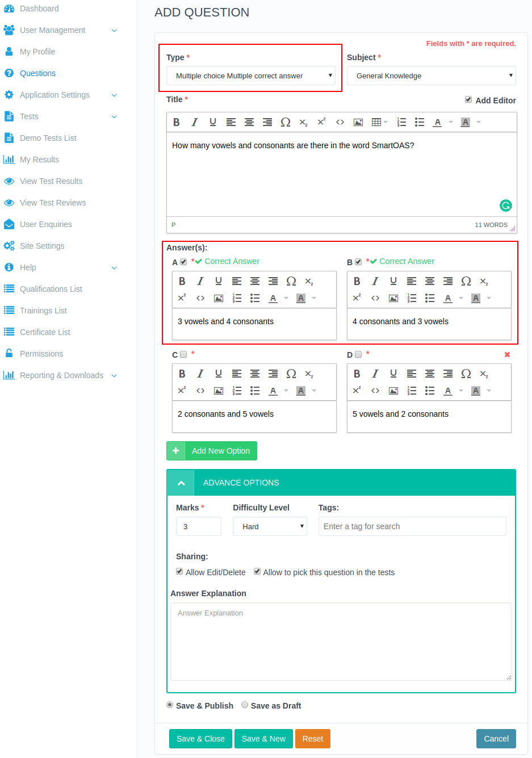Expand Reporting & Downloads submenu
This screenshot has height=758, width=532.
click(x=114, y=375)
